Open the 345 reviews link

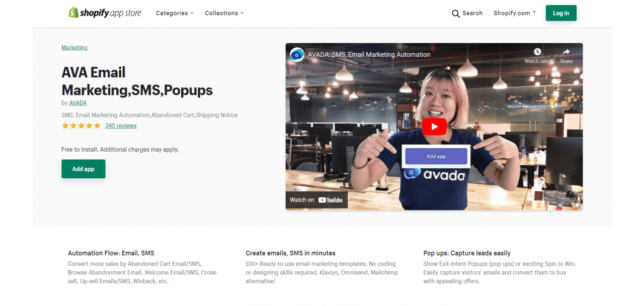(x=121, y=126)
